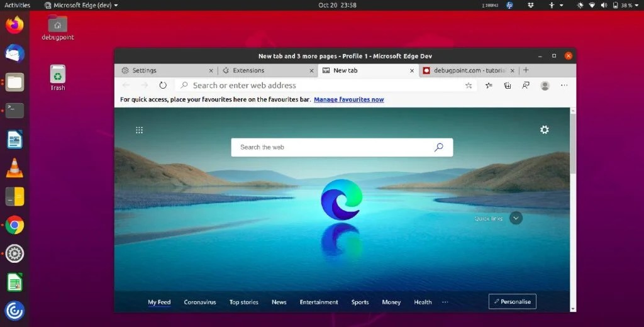
Task: Open the Favourites list icon
Action: [489, 86]
